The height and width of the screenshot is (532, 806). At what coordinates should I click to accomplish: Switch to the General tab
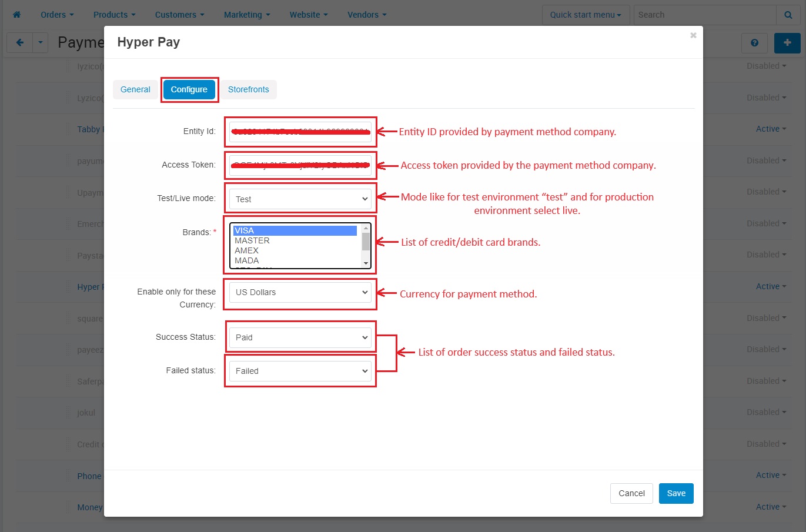click(x=135, y=89)
